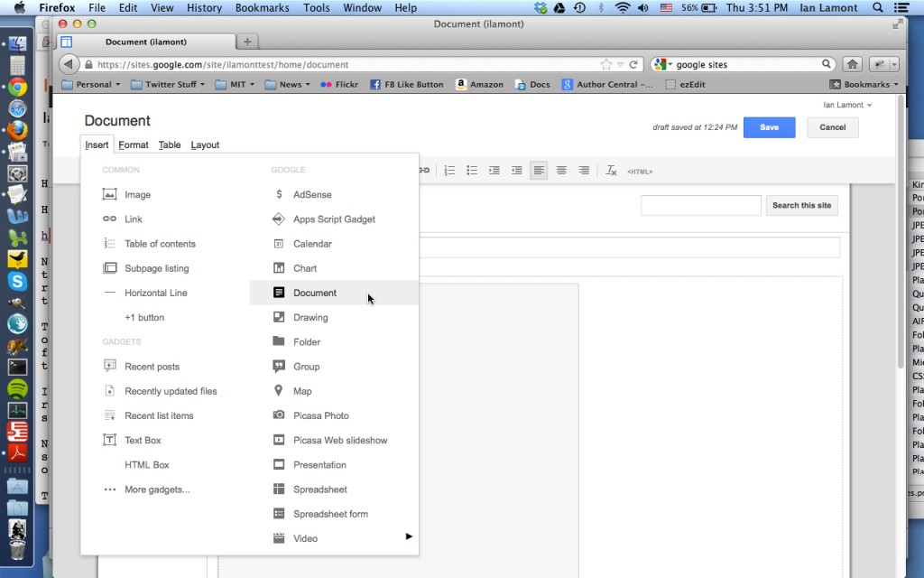924x578 pixels.
Task: Bookmark this page with the star
Action: coord(605,64)
